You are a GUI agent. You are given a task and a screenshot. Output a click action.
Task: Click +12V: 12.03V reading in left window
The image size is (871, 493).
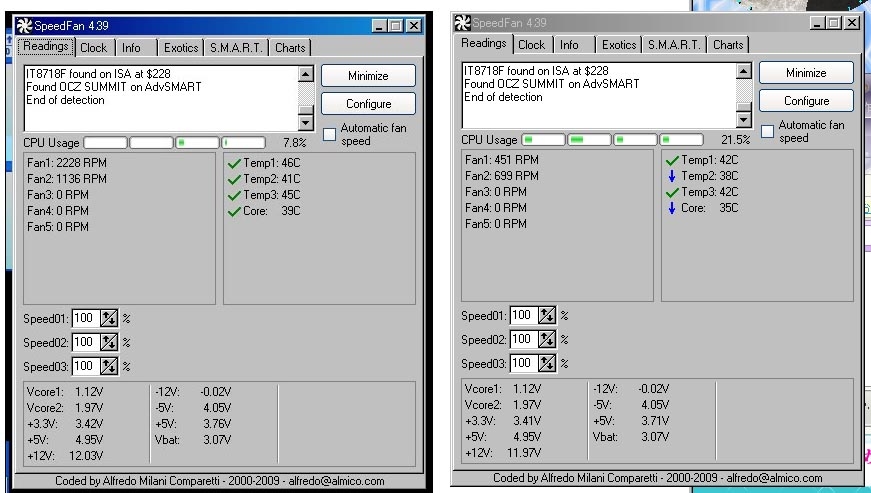point(65,456)
